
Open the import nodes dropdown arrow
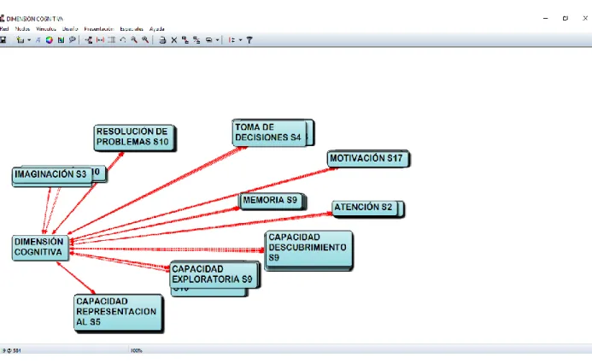click(29, 40)
